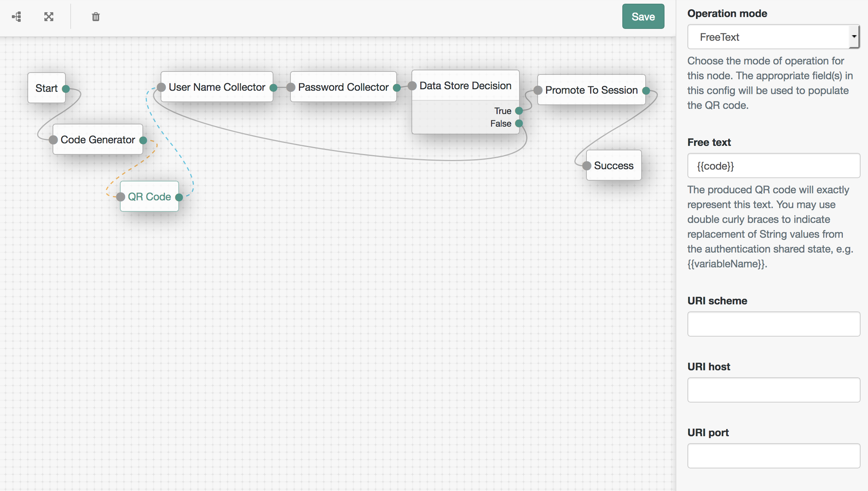
Task: Click Promote To Session output connector
Action: pyautogui.click(x=646, y=91)
